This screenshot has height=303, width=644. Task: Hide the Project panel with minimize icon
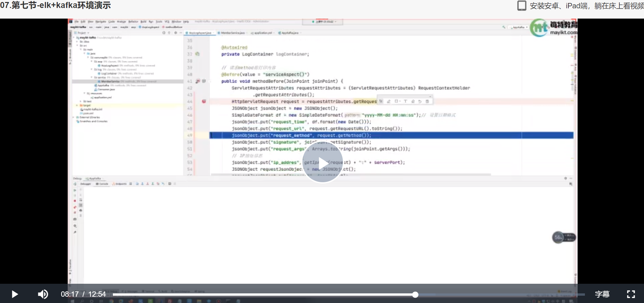[181, 33]
